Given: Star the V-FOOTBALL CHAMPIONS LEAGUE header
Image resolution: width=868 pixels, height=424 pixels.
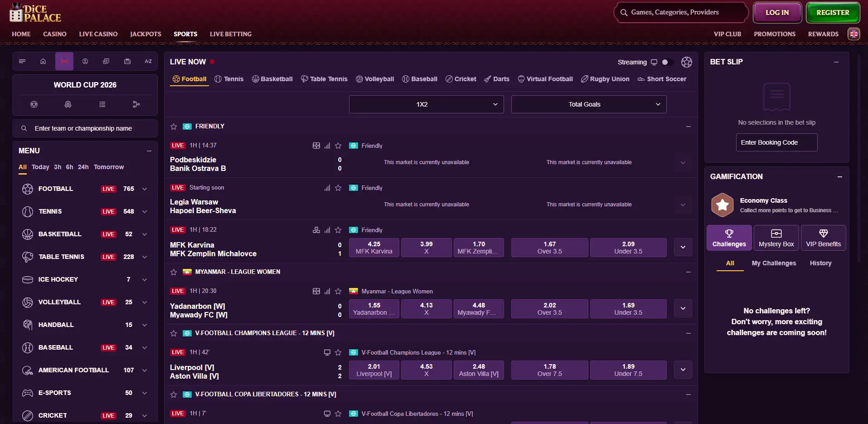Looking at the screenshot, I should click(174, 333).
